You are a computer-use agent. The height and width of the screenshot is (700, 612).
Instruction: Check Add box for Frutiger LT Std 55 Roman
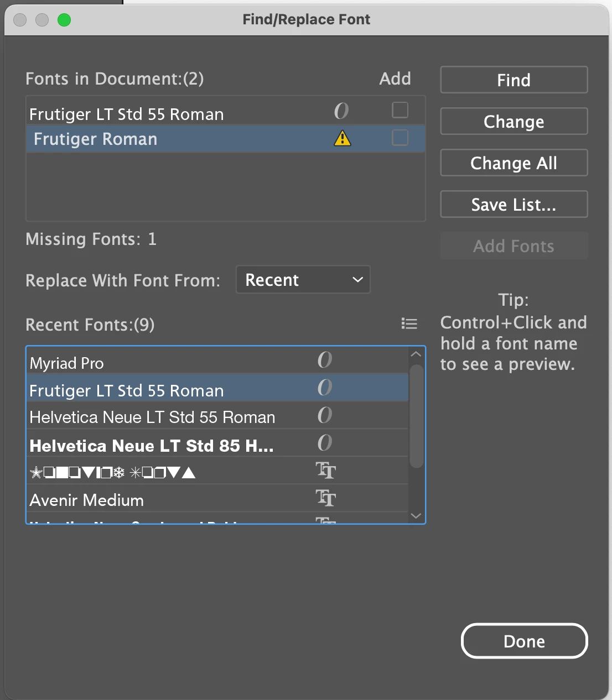pos(400,110)
